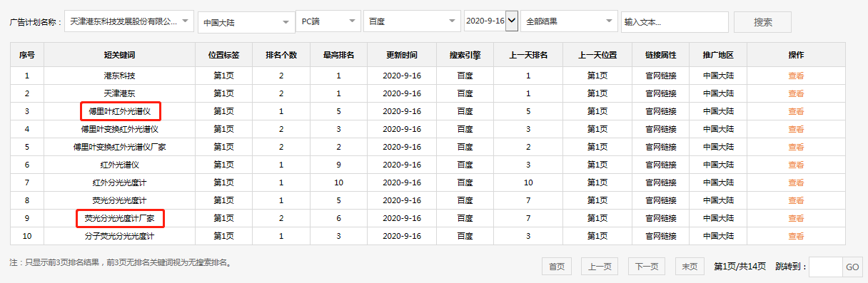Click the 上一天排名 column header
The image size is (868, 283).
528,55
